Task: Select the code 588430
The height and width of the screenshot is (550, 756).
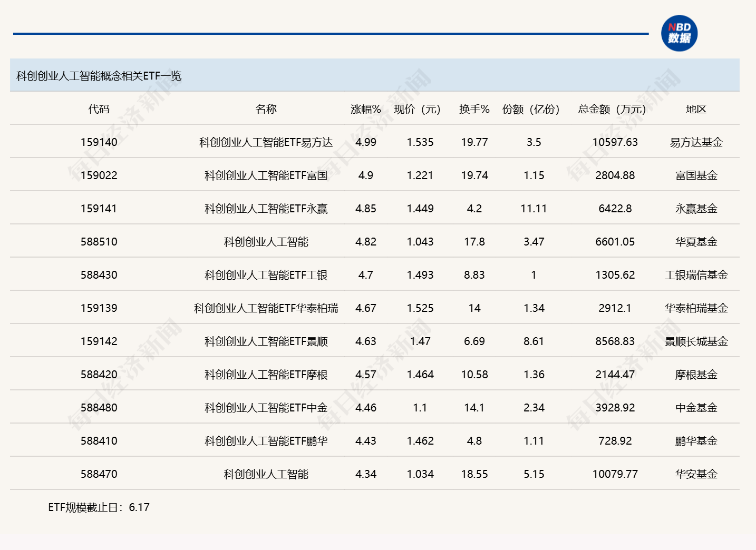Action: [x=99, y=275]
